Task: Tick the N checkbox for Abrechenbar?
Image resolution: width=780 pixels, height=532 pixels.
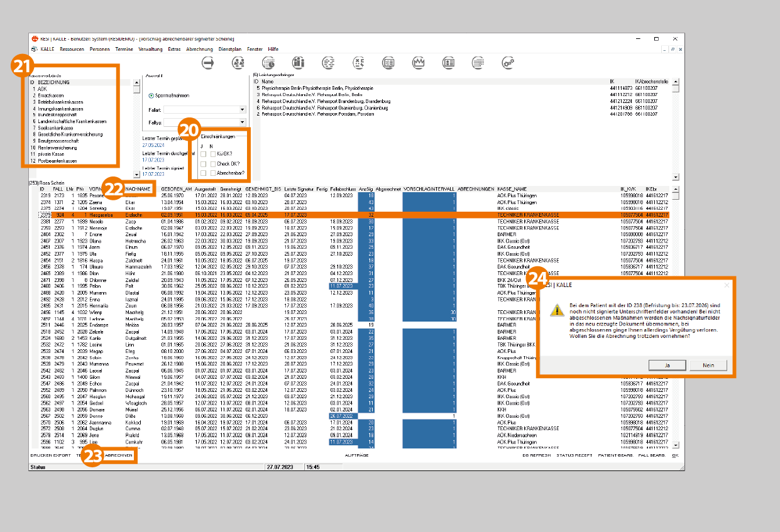Action: 213,173
